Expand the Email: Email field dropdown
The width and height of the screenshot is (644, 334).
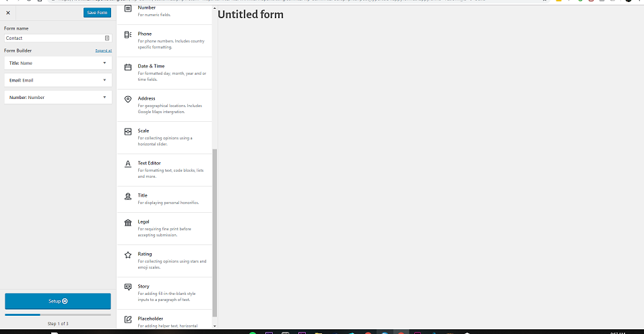(104, 80)
